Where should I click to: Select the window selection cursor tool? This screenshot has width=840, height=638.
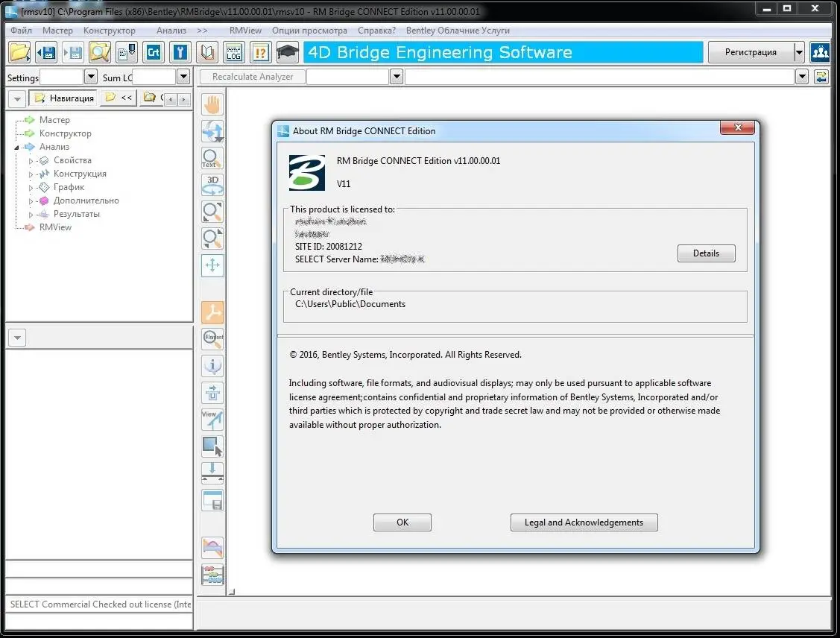tap(212, 446)
